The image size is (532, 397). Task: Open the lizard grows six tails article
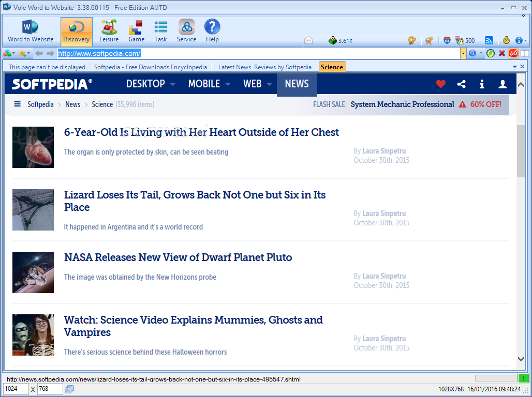point(195,201)
